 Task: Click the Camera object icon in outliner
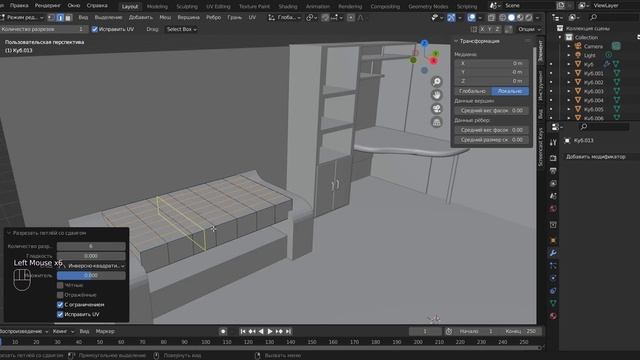pos(578,46)
